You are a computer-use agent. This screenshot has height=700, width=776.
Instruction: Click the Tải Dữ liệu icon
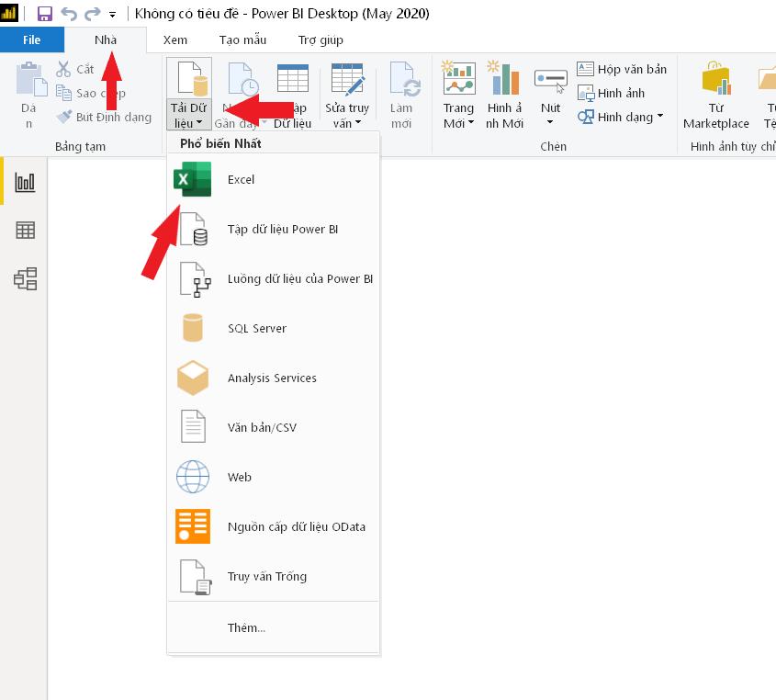192,78
